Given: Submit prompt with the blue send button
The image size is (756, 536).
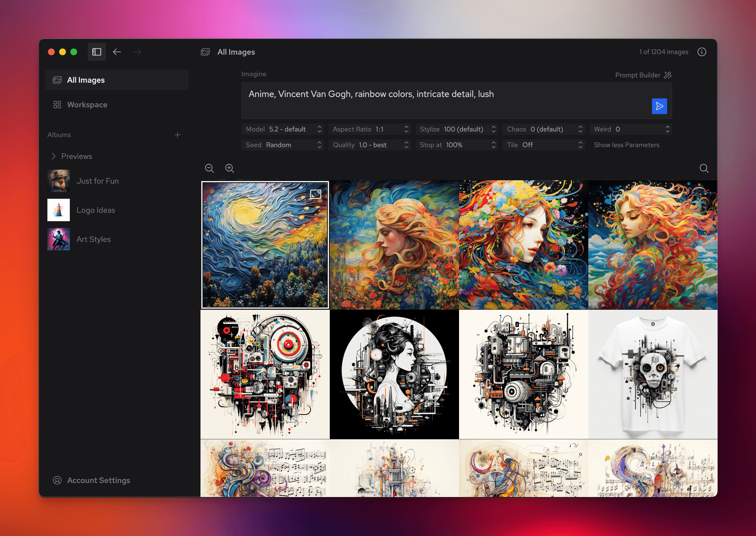Looking at the screenshot, I should click(x=659, y=106).
